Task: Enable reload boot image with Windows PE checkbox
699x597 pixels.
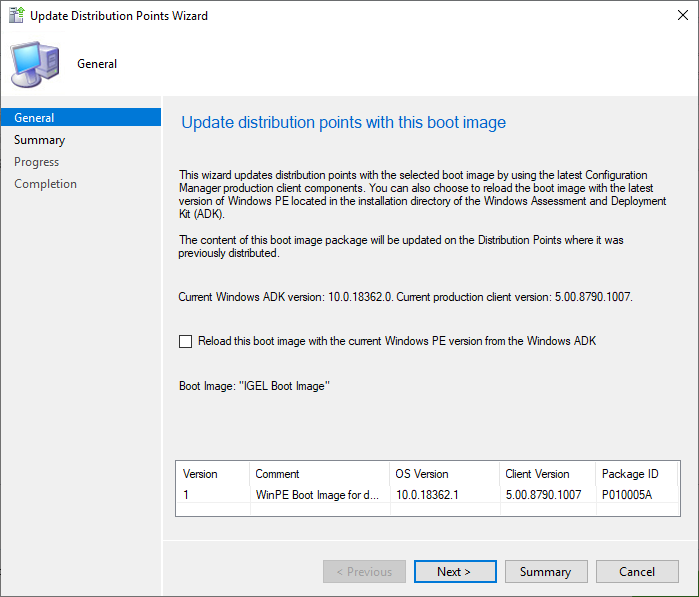Action: [x=185, y=341]
